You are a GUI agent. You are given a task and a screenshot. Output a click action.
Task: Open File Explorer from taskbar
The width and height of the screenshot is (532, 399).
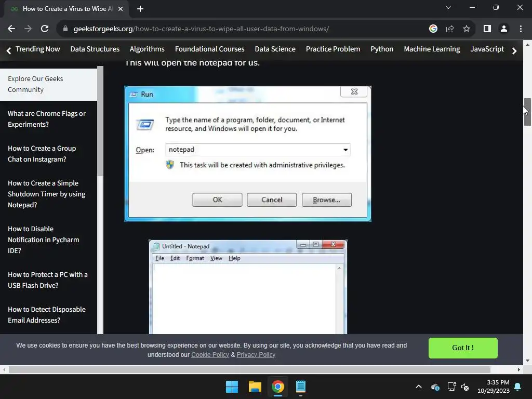[x=255, y=387]
